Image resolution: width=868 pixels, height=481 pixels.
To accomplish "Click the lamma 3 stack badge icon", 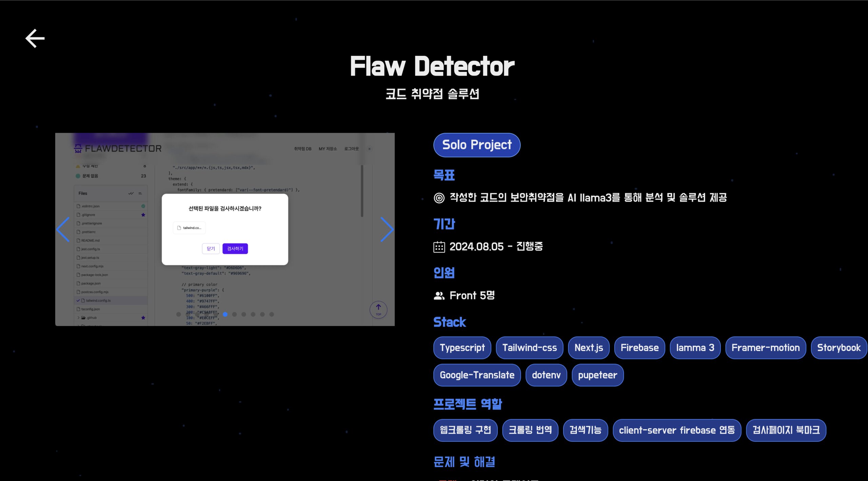I will (x=694, y=348).
